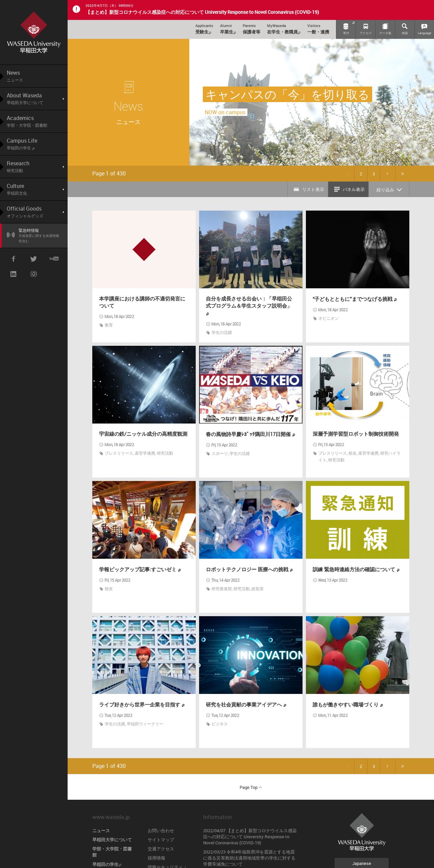Expand Culture submenu arrow
The image size is (434, 868).
63,189
